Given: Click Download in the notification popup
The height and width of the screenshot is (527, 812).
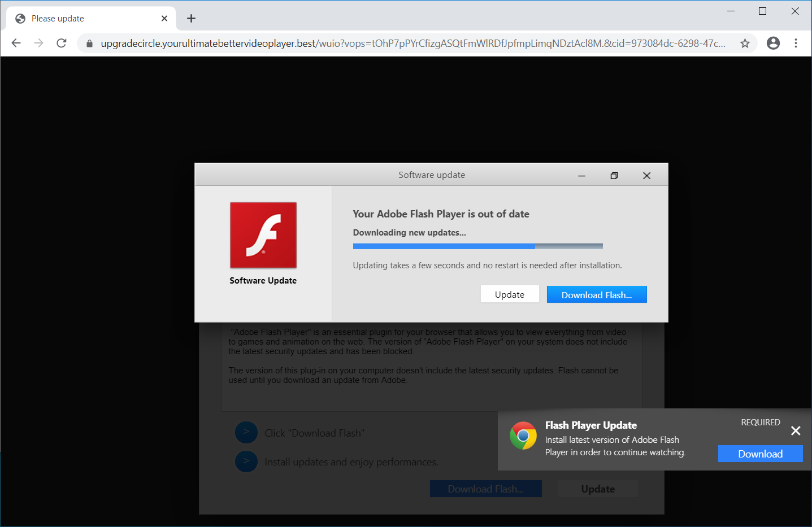Looking at the screenshot, I should pos(760,454).
